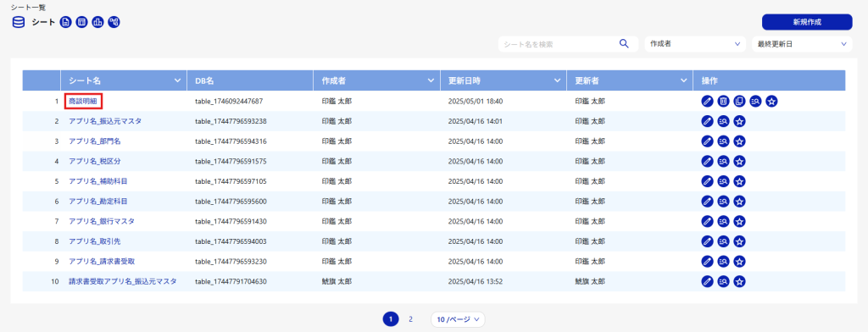The image size is (868, 332).
Task: Open the 10/ページ page size selector
Action: pyautogui.click(x=458, y=319)
